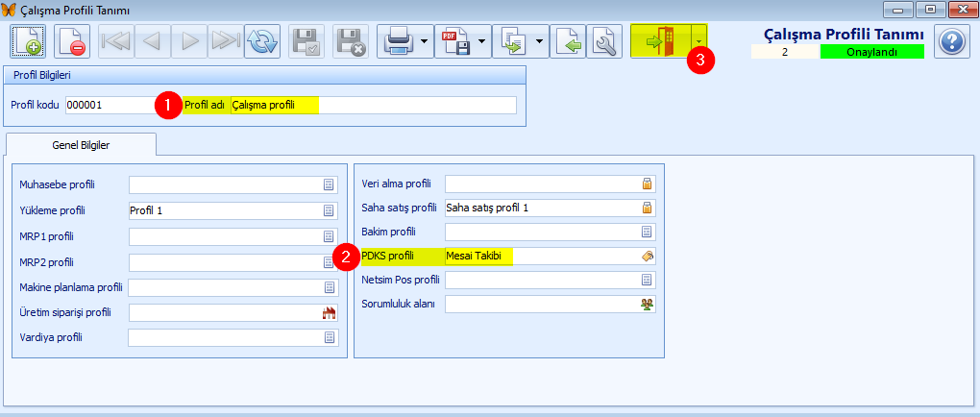This screenshot has width=980, height=417.
Task: Open the tag icon for PDKS profili
Action: [647, 256]
